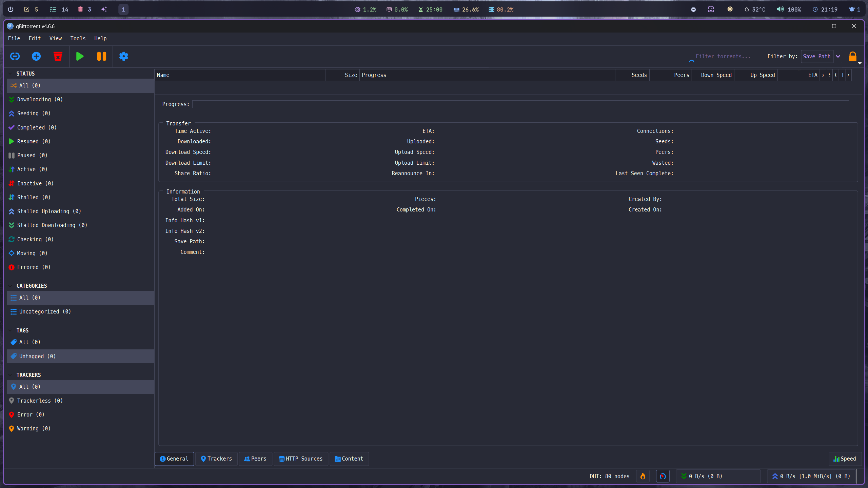Viewport: 868px width, 488px height.
Task: Click the volume 100% indicator
Action: pyautogui.click(x=789, y=9)
